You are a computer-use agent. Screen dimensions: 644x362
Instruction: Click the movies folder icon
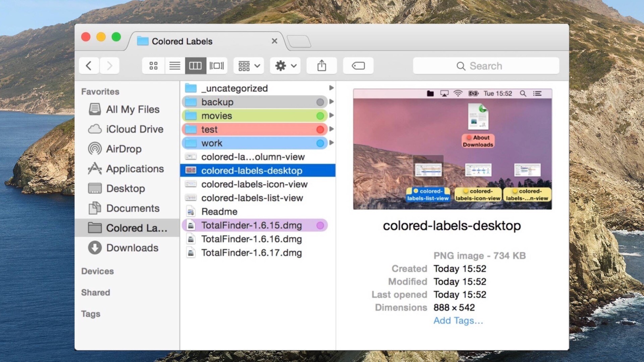click(x=191, y=116)
